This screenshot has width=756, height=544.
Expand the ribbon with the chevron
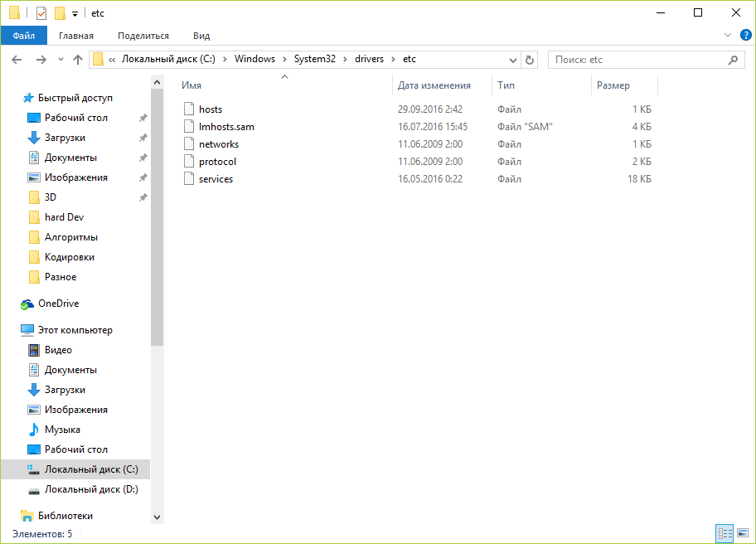coord(728,36)
